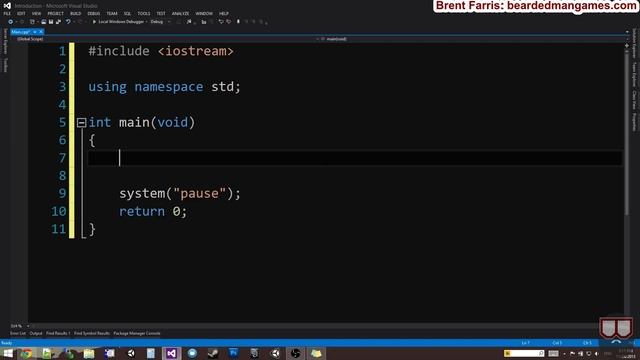
Task: Click the Save toolbar icon
Action: (51, 22)
